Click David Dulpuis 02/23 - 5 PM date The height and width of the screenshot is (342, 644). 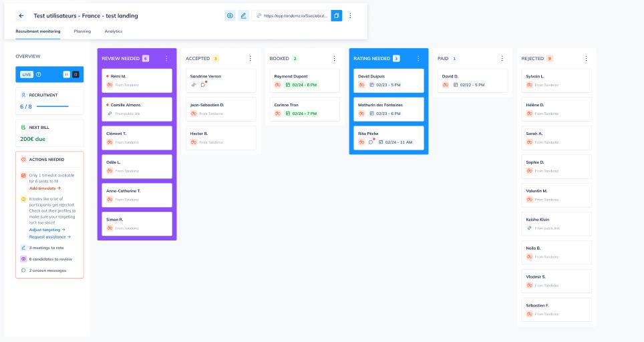[x=385, y=85]
